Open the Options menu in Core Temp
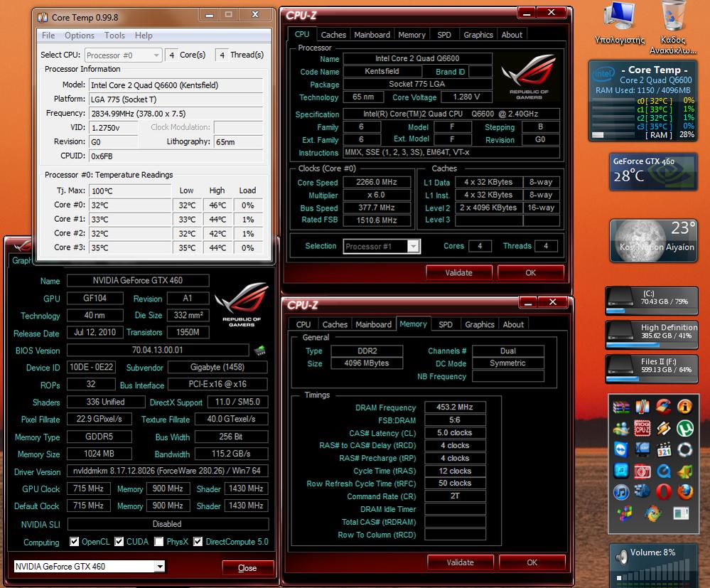Image resolution: width=710 pixels, height=588 pixels. (79, 36)
